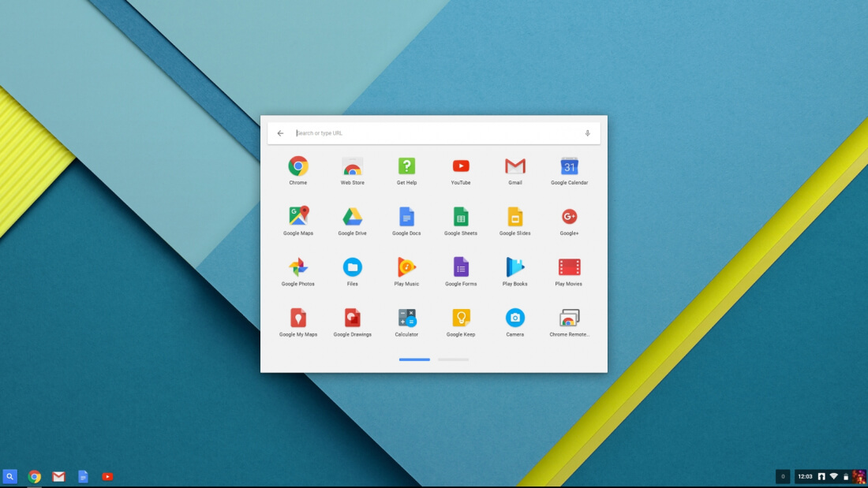
Task: Open the Camera app
Action: coord(515,318)
